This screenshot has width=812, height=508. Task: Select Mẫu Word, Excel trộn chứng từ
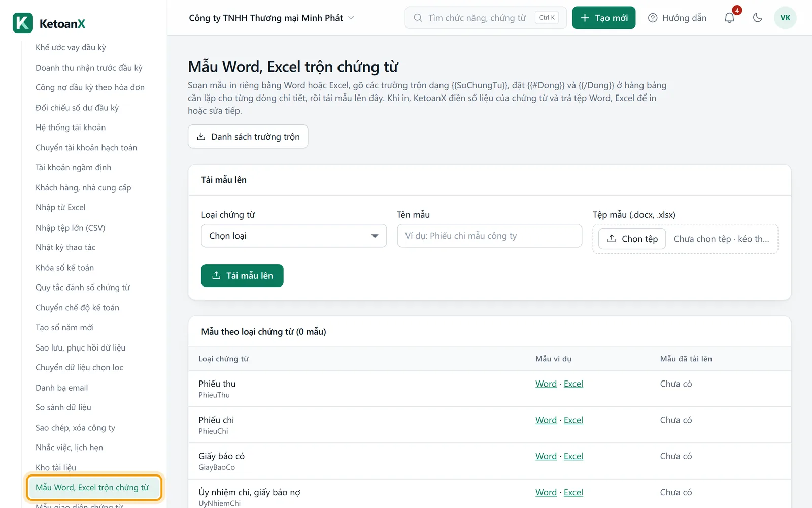pyautogui.click(x=94, y=487)
